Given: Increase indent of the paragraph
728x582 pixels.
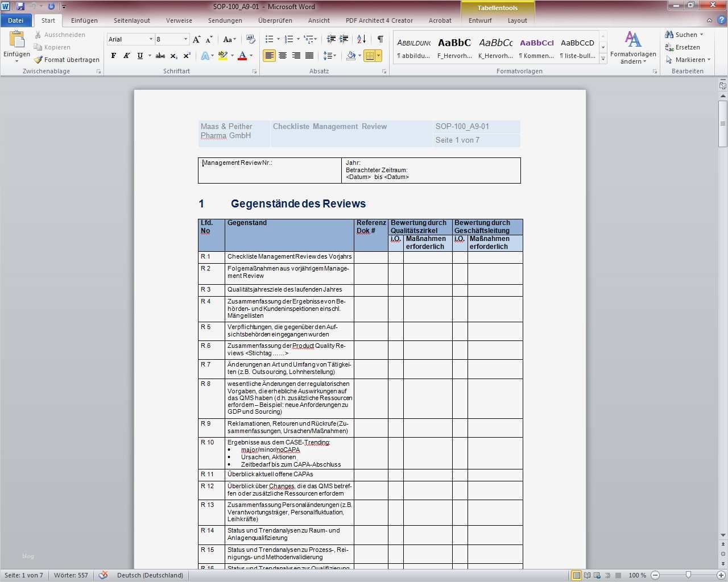Looking at the screenshot, I should (x=344, y=39).
